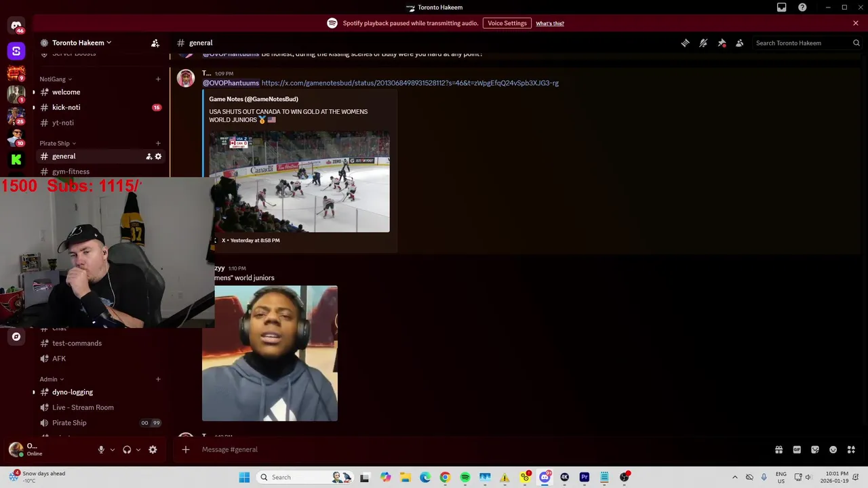Open the gym-fitness channel
868x488 pixels.
pos(100,171)
